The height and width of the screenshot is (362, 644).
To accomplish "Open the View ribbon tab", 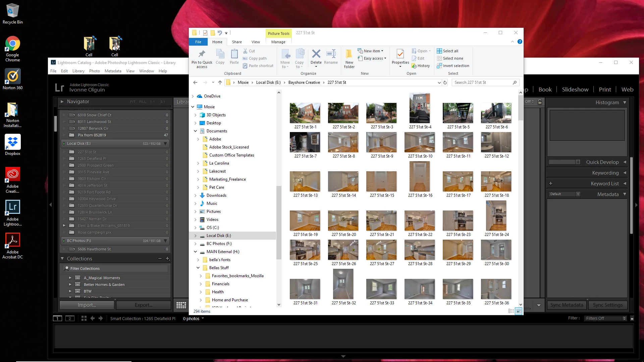I will 256,42.
